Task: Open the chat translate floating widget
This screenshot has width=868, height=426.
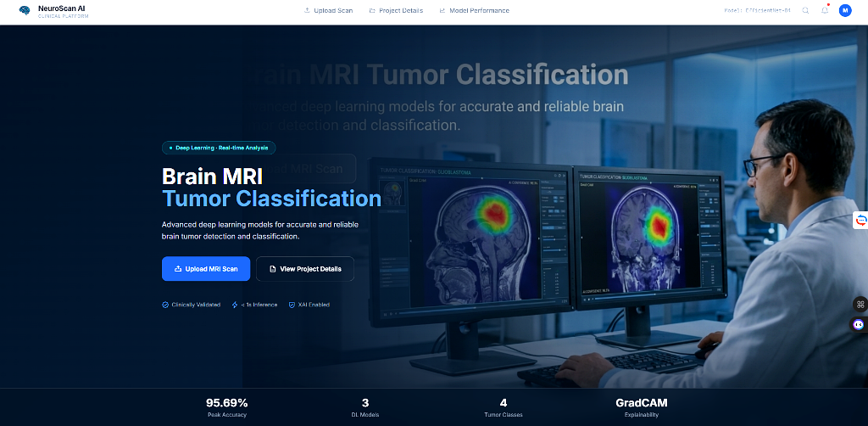Action: (x=861, y=220)
